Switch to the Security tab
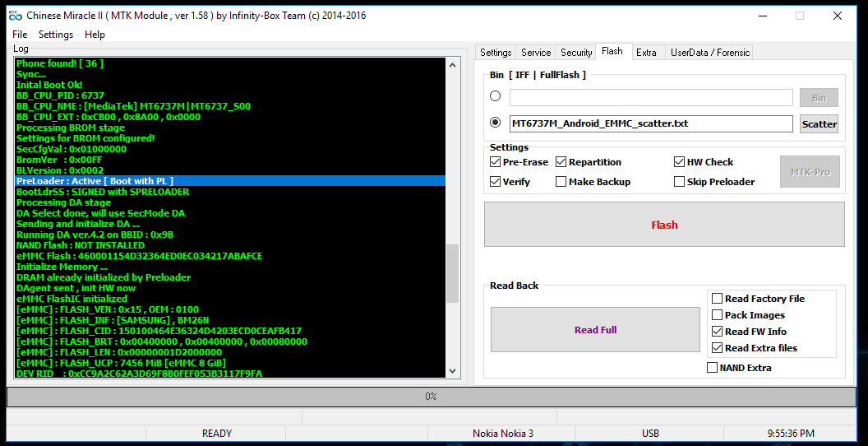Viewport: 868px width, 446px height. (x=575, y=53)
